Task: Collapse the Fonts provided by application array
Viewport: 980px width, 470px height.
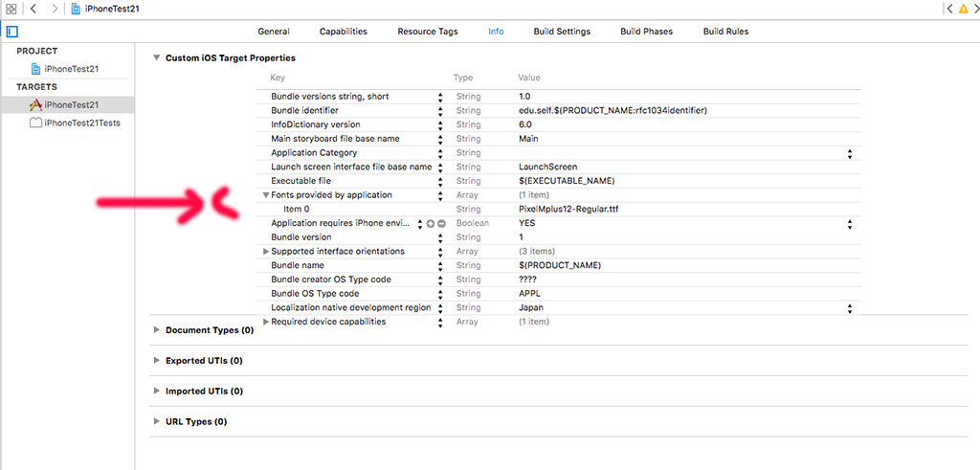Action: [x=266, y=195]
